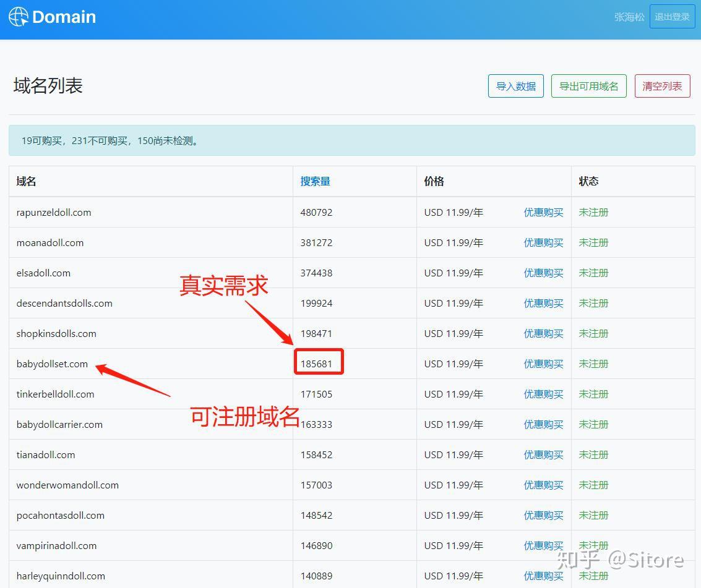Click the 未注册 status for babydollset.com
Screen dimensions: 701x588
click(594, 364)
